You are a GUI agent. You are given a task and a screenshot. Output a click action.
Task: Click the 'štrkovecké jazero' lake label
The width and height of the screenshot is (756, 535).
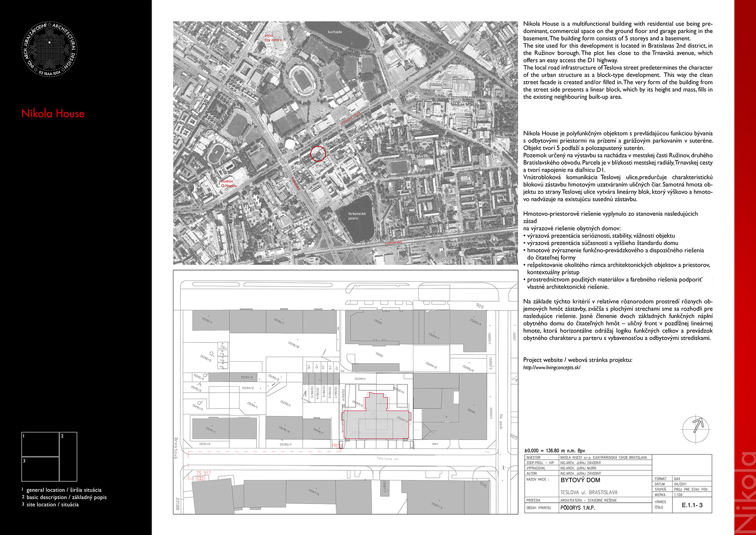[x=357, y=216]
